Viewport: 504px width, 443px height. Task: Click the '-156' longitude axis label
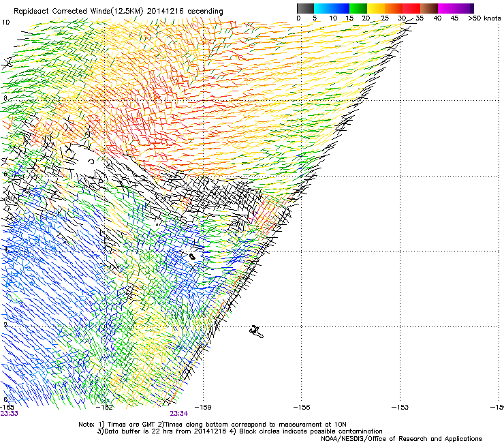click(x=302, y=408)
